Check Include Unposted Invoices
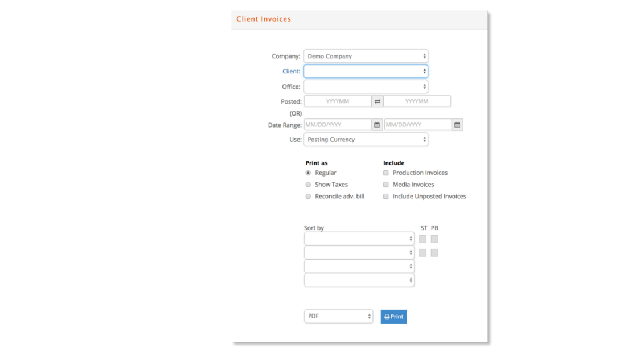The height and width of the screenshot is (360, 644). [x=385, y=197]
